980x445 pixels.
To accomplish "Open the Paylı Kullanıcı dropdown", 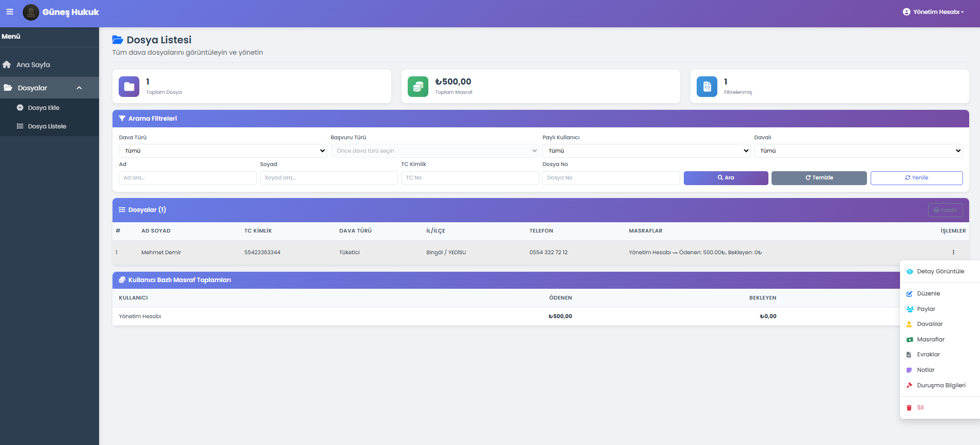I will tap(646, 151).
